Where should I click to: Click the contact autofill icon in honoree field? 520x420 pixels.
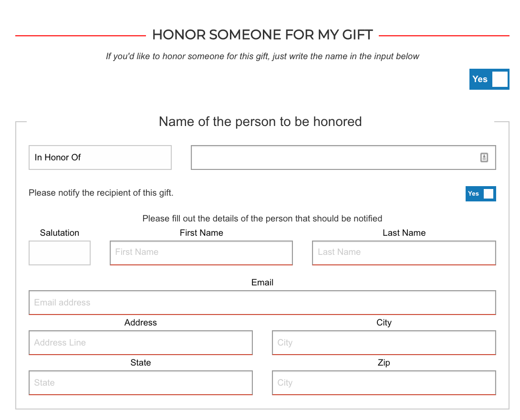(484, 157)
